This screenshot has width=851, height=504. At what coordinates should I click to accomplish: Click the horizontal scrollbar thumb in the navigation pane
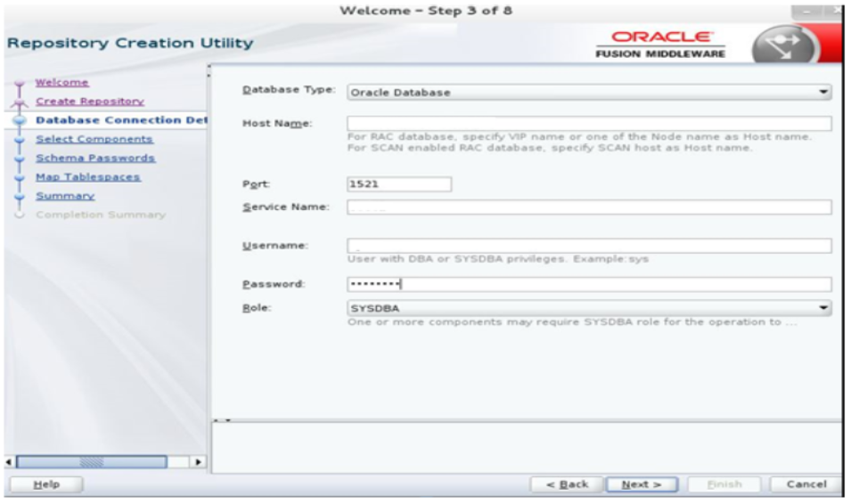click(x=91, y=462)
